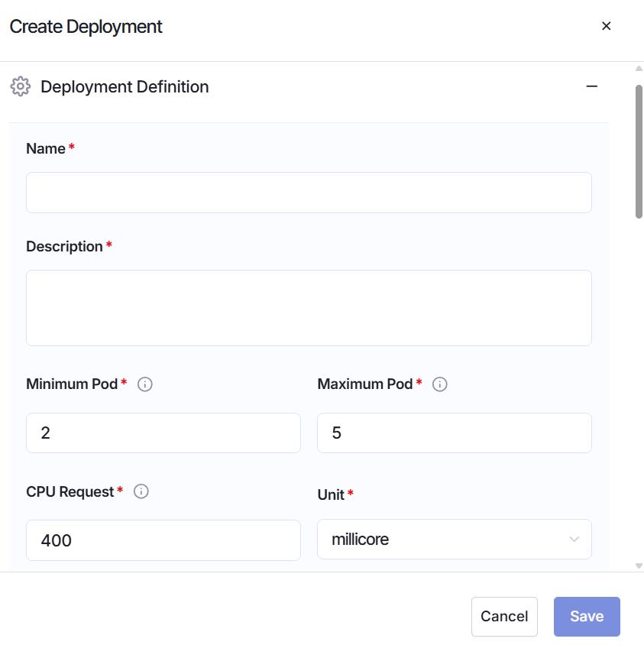Select the Maximum Pod field

[x=455, y=433]
